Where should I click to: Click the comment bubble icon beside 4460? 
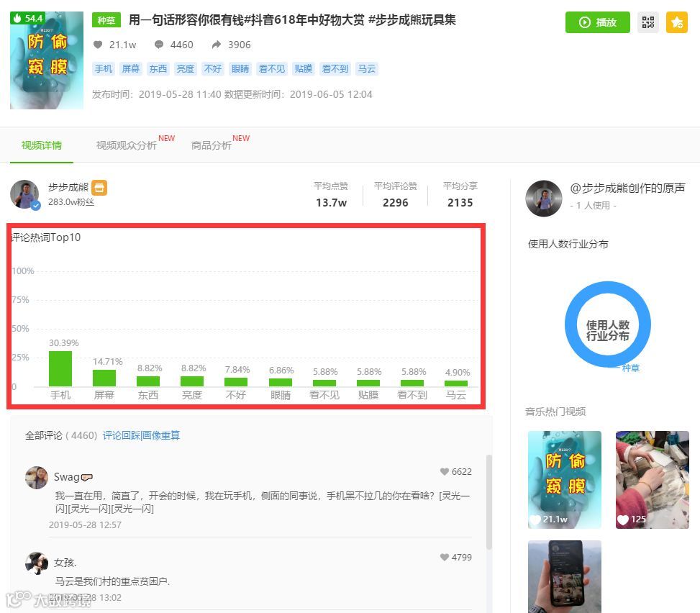[x=159, y=45]
